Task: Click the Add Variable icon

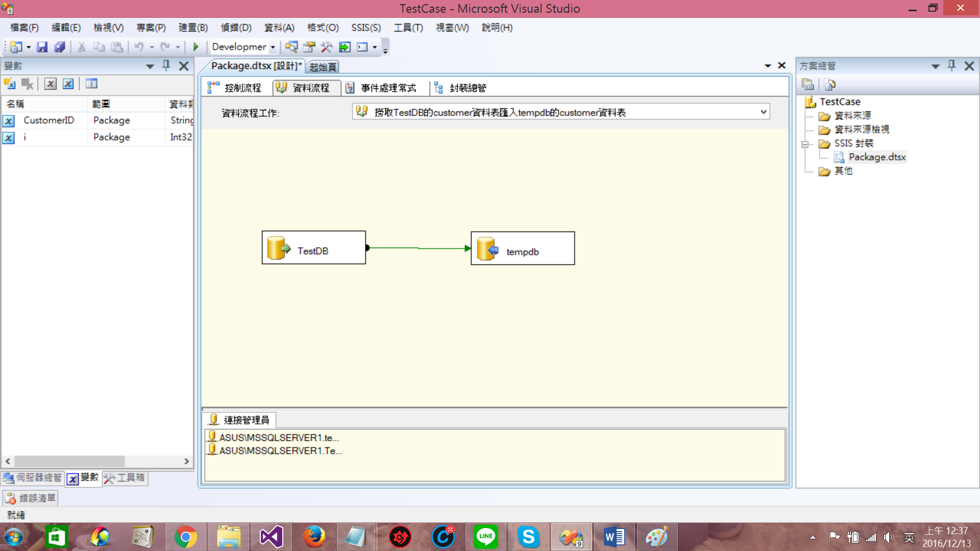Action: [10, 84]
